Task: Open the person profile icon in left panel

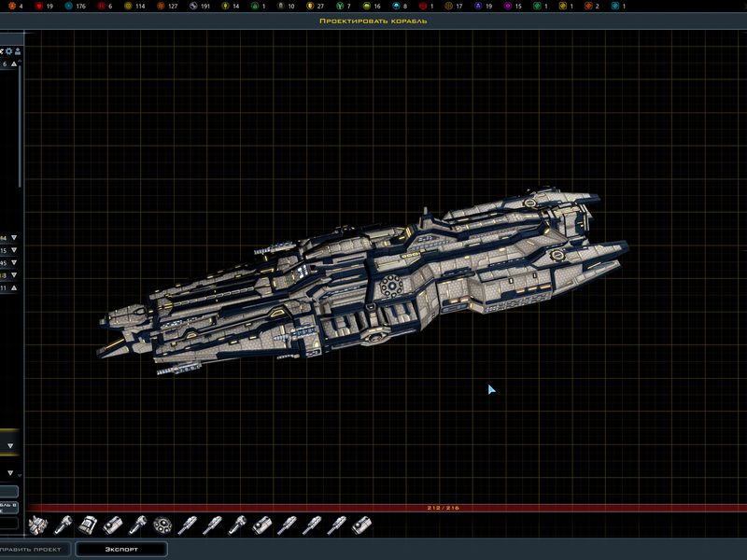Action: pos(18,51)
